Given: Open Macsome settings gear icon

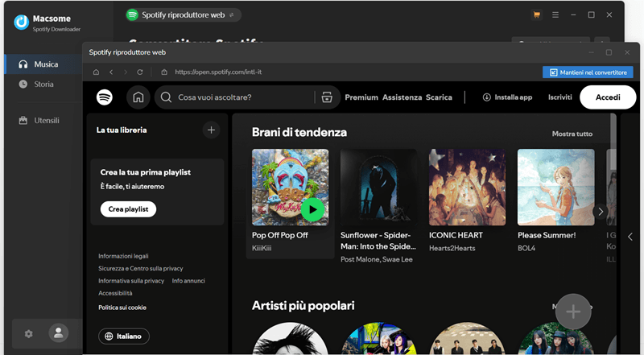Looking at the screenshot, I should coord(28,333).
